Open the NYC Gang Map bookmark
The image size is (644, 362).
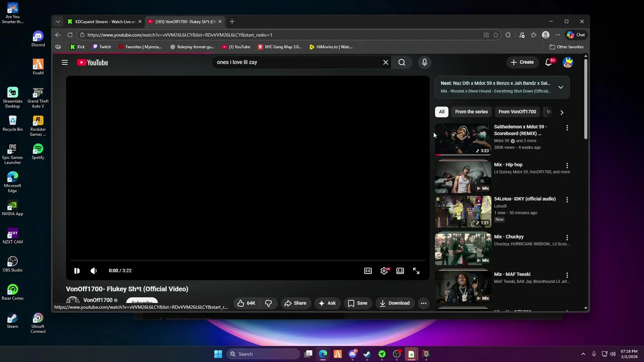pos(279,47)
